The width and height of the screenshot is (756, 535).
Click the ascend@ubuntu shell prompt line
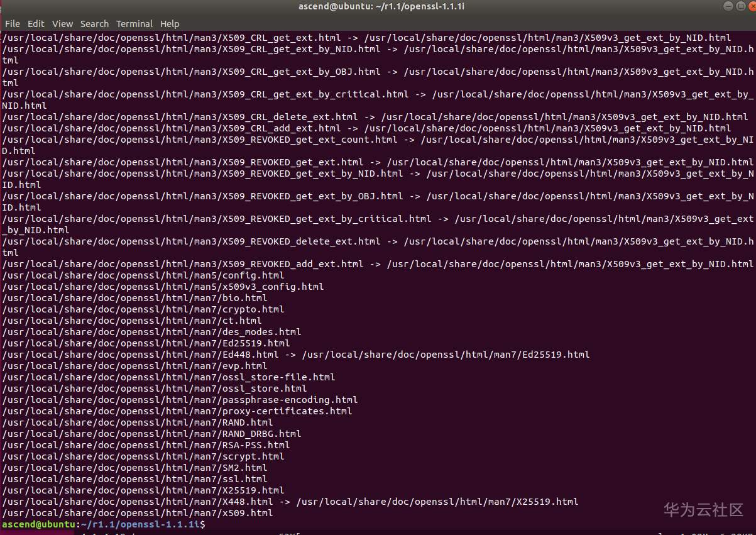coord(103,524)
